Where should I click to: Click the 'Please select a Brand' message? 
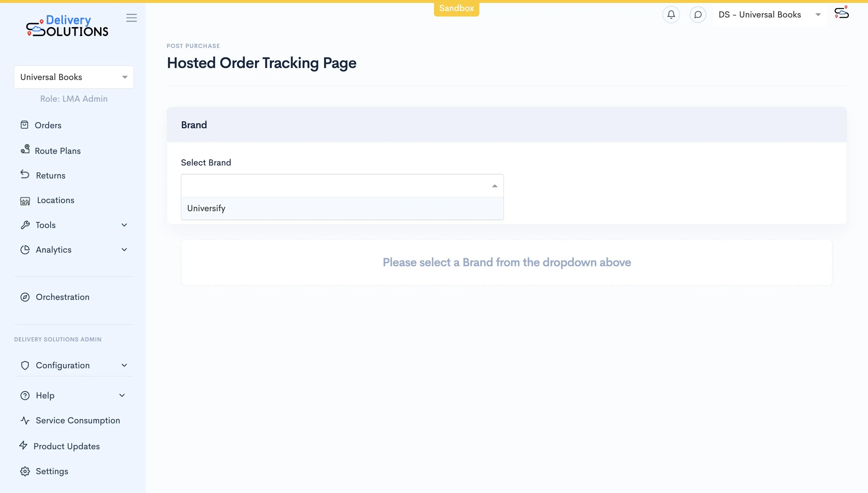coord(507,262)
